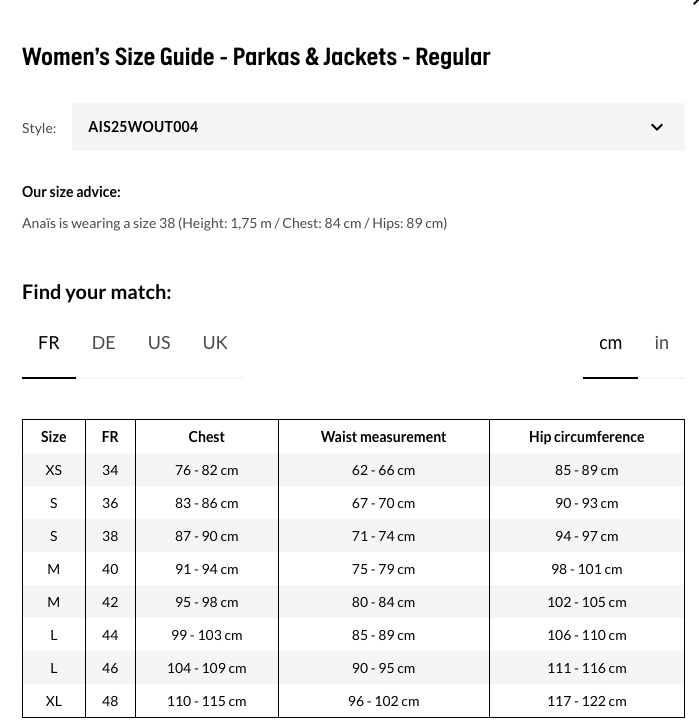Screen dimensions: 699x728
Task: Select the XS size row label
Action: [x=54, y=470]
